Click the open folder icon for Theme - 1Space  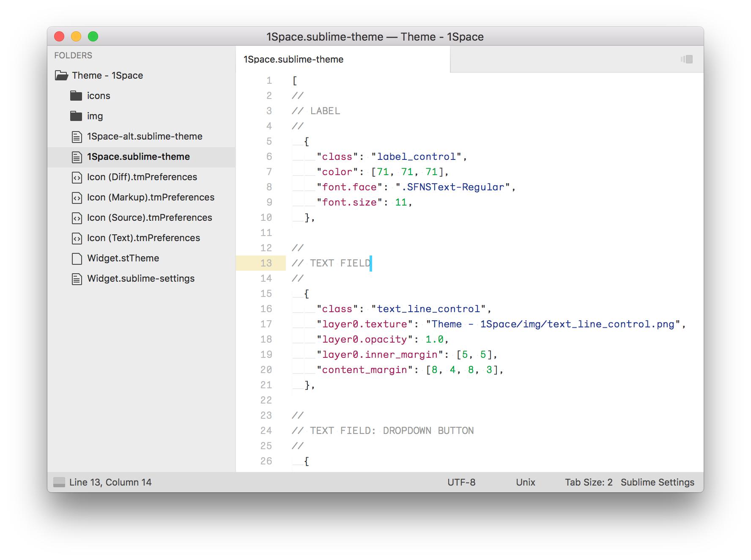point(62,76)
